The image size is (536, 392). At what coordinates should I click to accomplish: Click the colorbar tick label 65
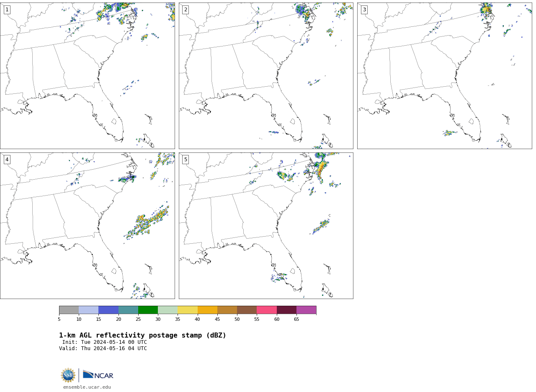296,320
